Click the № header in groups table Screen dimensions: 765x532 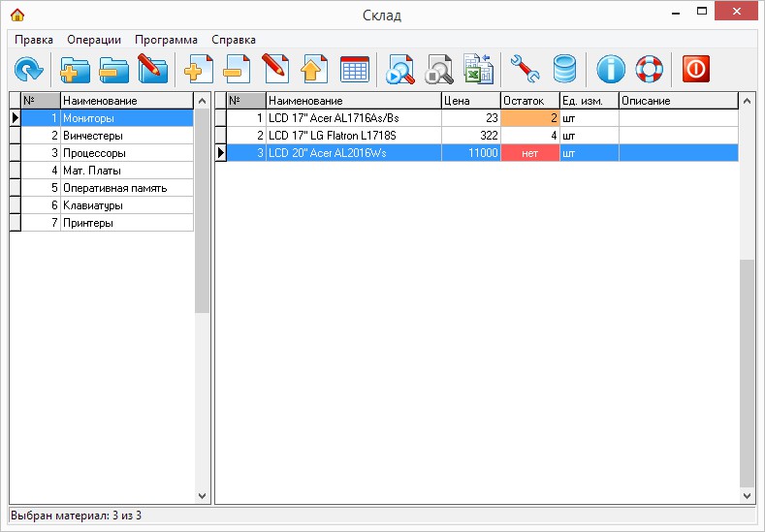click(41, 101)
